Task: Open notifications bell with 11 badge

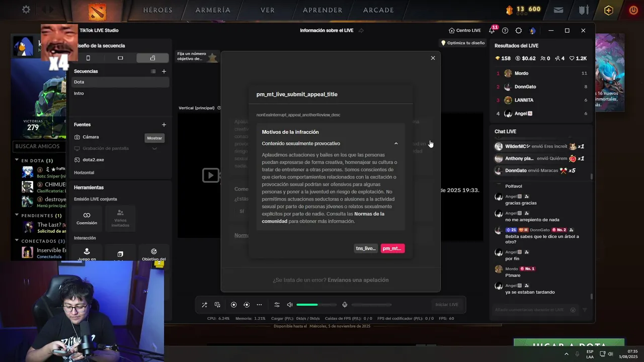Action: 493,30
